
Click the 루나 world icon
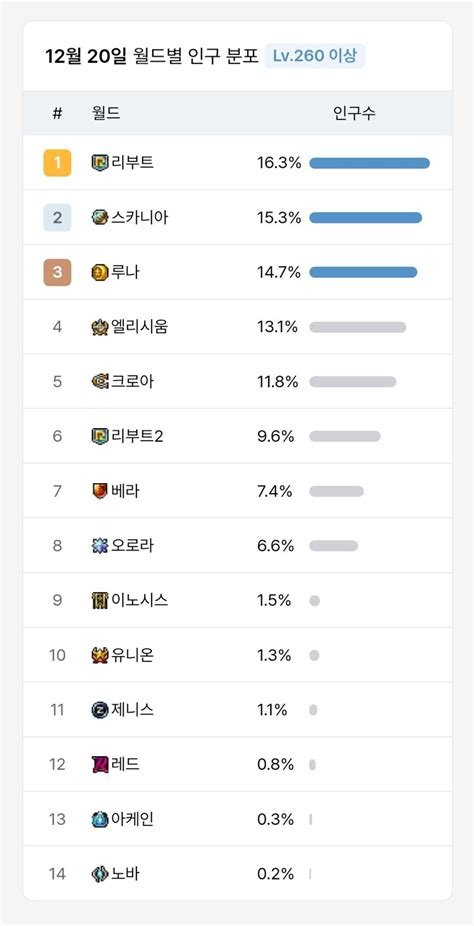coord(100,272)
